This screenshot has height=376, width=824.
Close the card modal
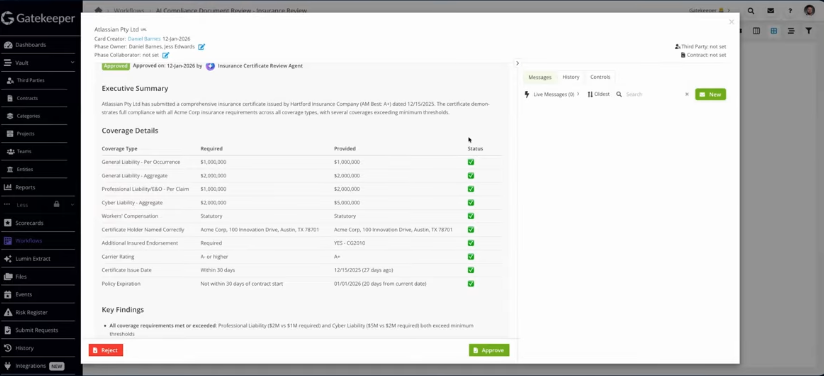[x=731, y=22]
